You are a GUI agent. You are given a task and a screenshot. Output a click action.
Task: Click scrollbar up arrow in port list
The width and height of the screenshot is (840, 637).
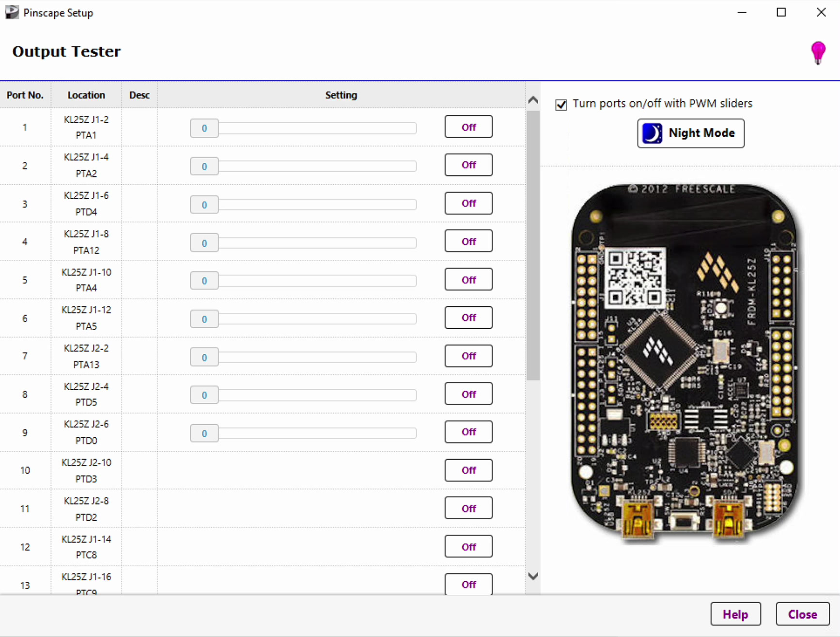533,100
